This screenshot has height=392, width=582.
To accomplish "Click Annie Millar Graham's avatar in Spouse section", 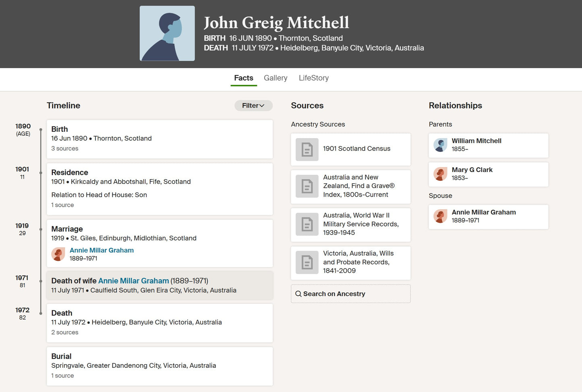I will point(440,216).
